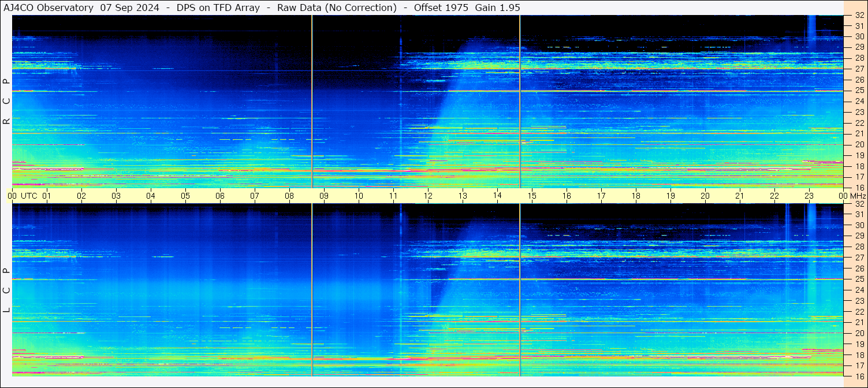Screen dimensions: 868x388
Task: Click the 12 hour mark on UTC axis
Action: coord(428,196)
